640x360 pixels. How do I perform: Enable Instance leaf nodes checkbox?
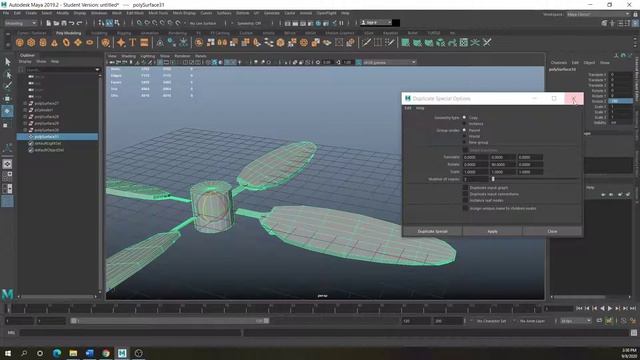(465, 200)
